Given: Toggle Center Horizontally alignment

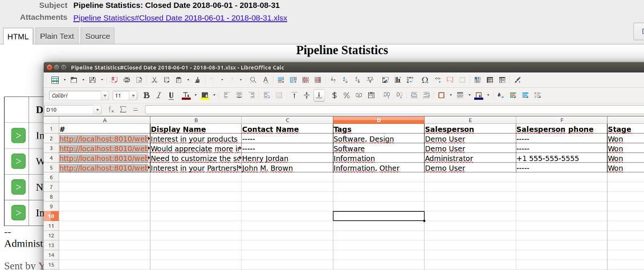Looking at the screenshot, I should (x=239, y=95).
